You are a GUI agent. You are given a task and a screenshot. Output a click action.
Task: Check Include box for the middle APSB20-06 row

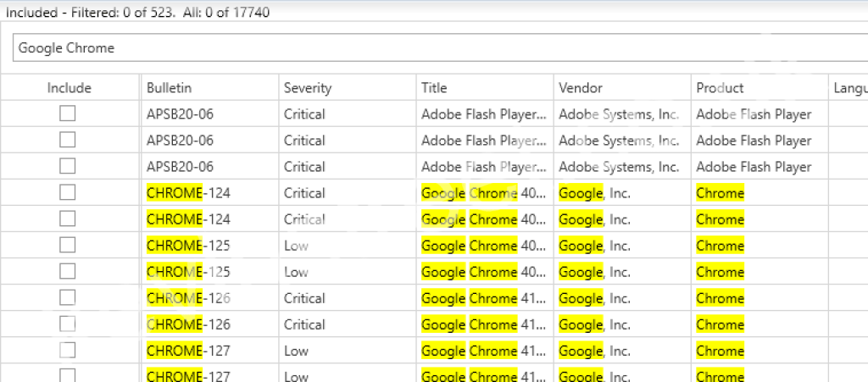[x=68, y=141]
